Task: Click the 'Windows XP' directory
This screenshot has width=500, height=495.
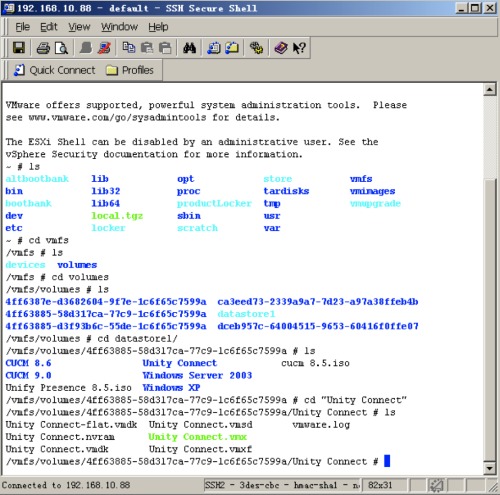Action: (171, 388)
